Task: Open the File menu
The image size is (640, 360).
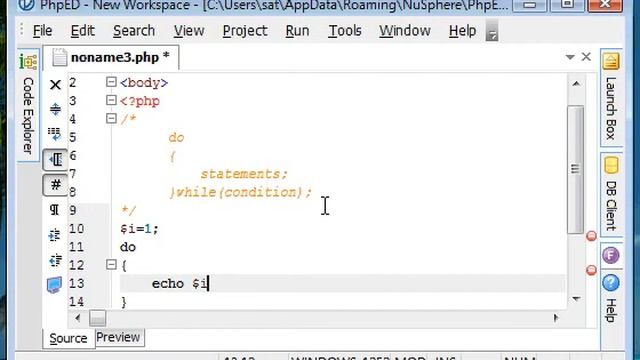Action: pyautogui.click(x=42, y=31)
